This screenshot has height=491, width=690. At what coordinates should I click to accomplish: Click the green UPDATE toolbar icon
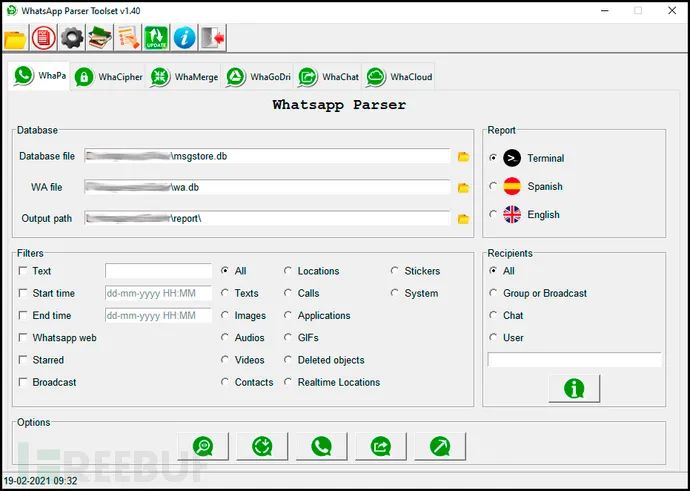coord(156,38)
